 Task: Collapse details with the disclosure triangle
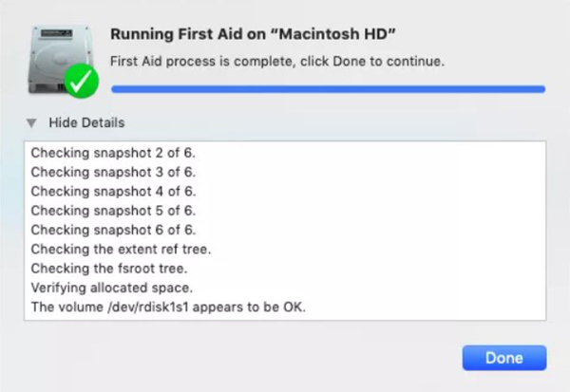tap(31, 123)
